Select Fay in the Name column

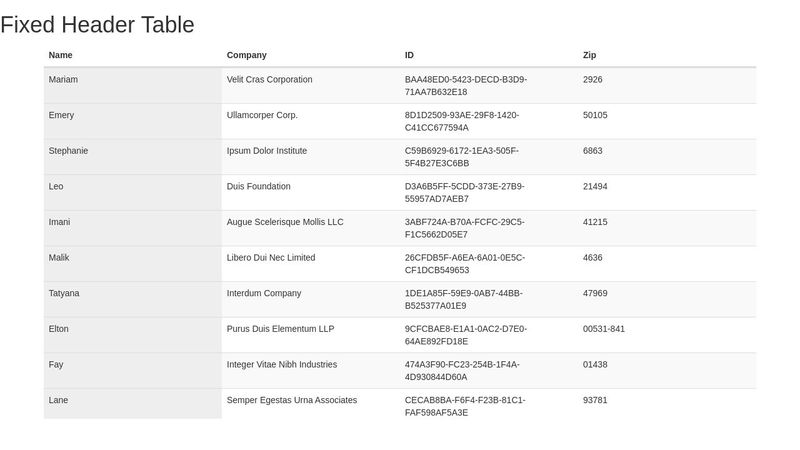click(x=133, y=371)
